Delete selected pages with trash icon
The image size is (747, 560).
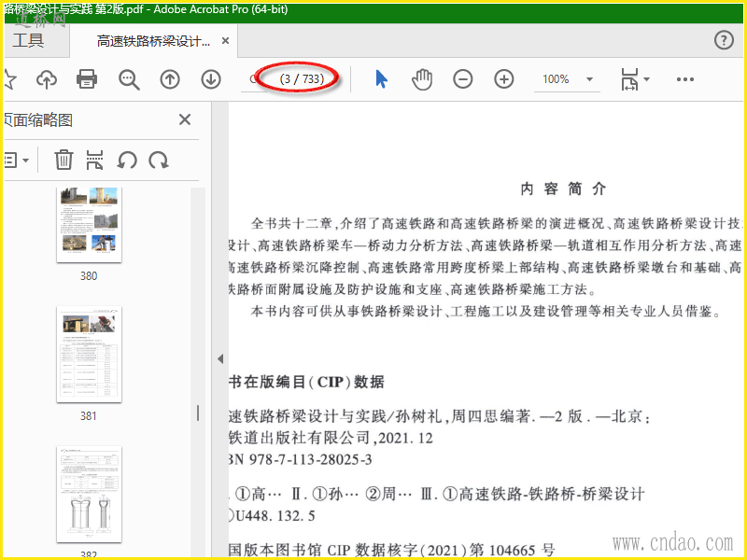63,160
